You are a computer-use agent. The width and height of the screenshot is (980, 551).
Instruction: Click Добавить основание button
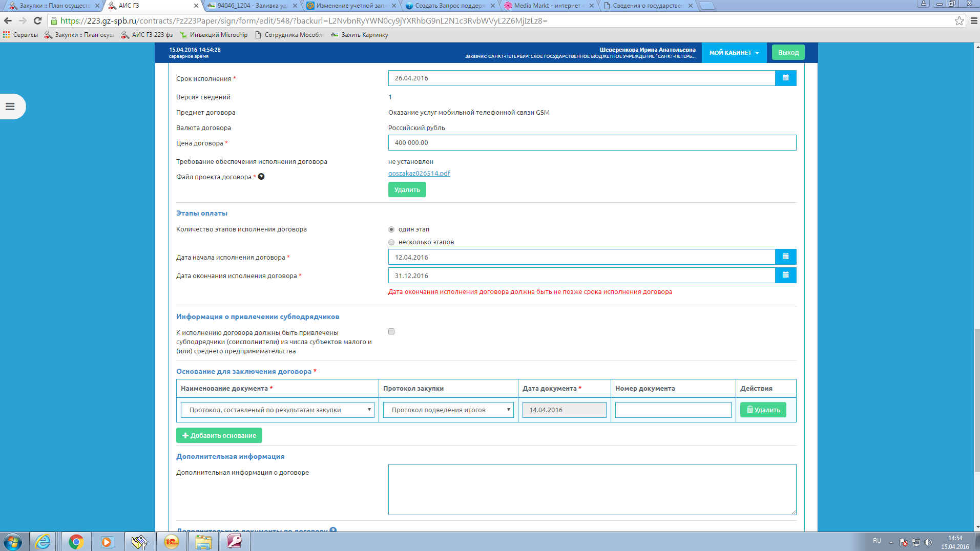tap(219, 435)
